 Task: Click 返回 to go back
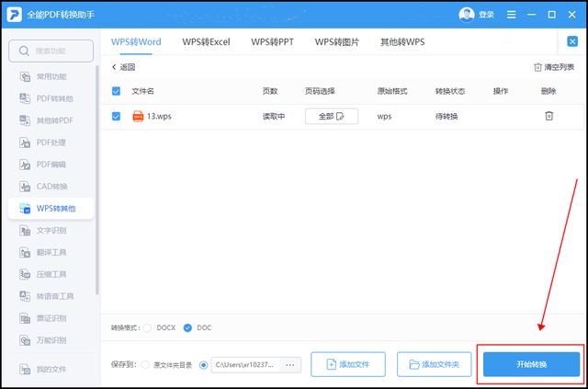click(x=123, y=67)
